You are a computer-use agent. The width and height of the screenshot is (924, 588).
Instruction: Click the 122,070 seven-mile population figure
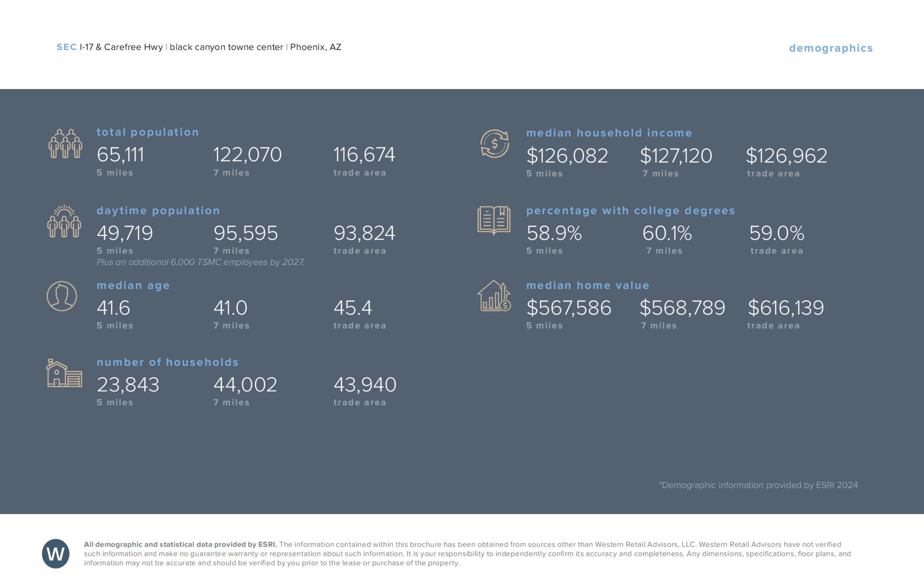click(247, 155)
